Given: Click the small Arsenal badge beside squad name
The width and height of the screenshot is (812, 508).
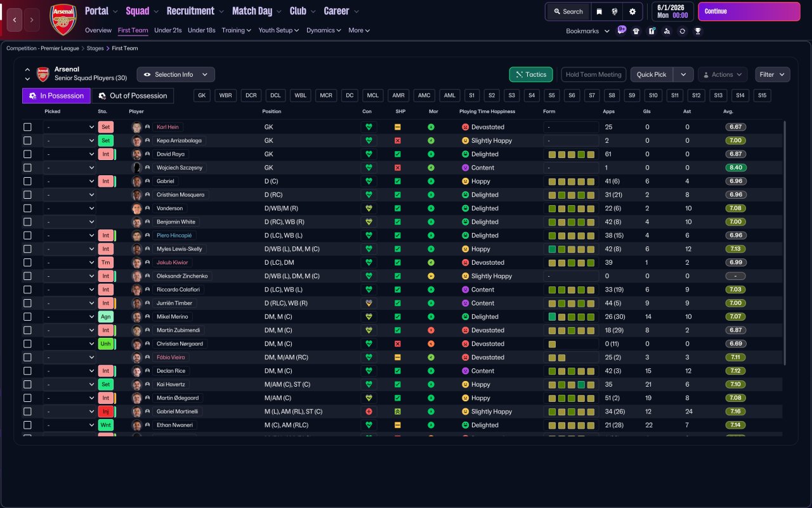Looking at the screenshot, I should (x=43, y=74).
